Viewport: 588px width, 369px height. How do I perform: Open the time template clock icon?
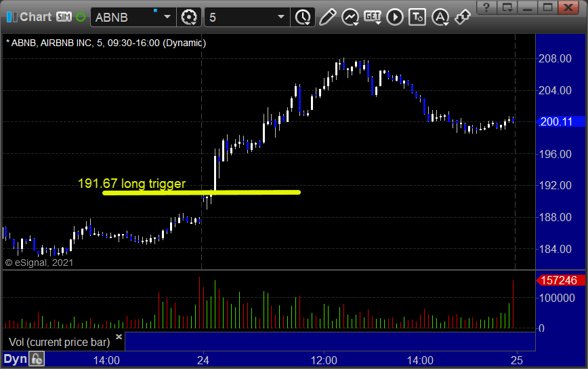(x=303, y=17)
